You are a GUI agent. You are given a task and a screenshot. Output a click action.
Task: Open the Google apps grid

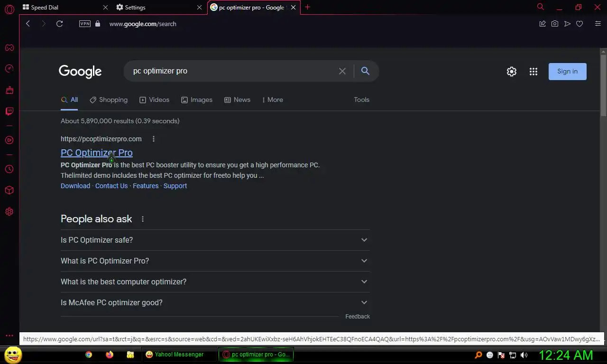pyautogui.click(x=533, y=72)
